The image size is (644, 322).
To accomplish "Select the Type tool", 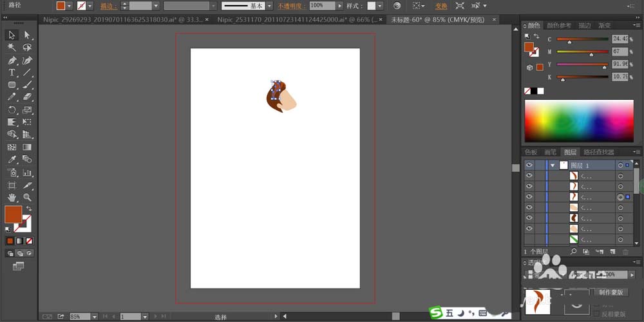I will click(12, 73).
